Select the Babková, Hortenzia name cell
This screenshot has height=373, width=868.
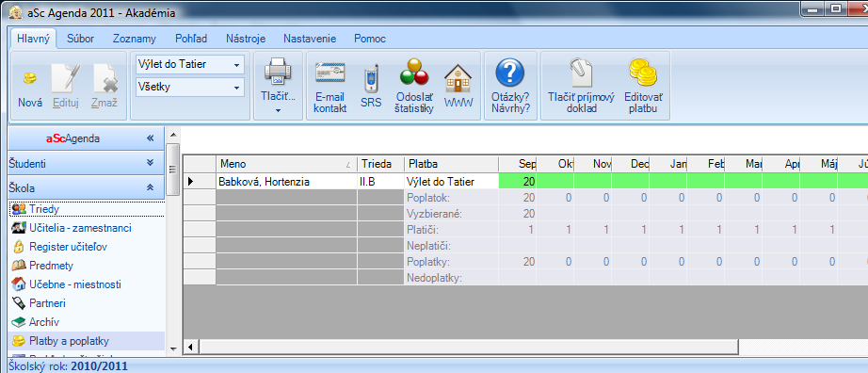tap(286, 181)
